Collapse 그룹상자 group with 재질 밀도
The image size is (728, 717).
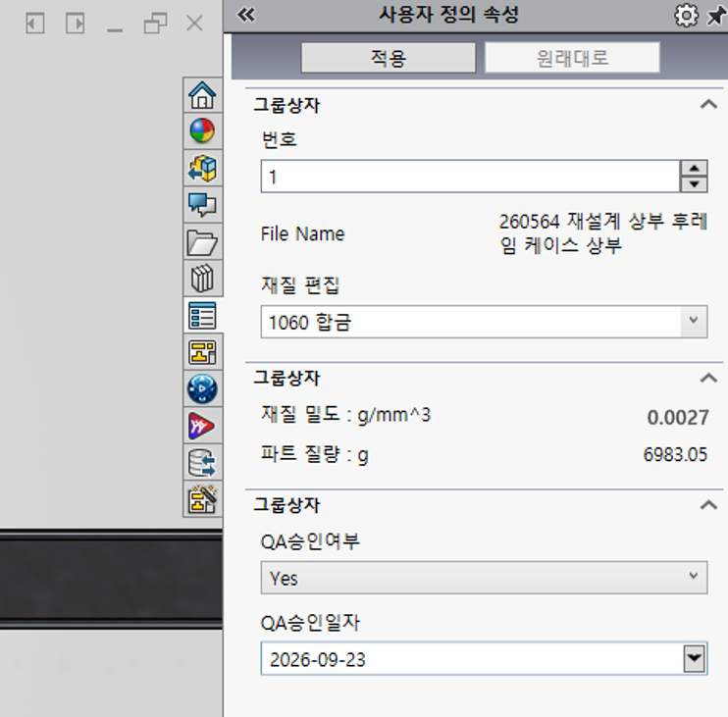tap(708, 379)
